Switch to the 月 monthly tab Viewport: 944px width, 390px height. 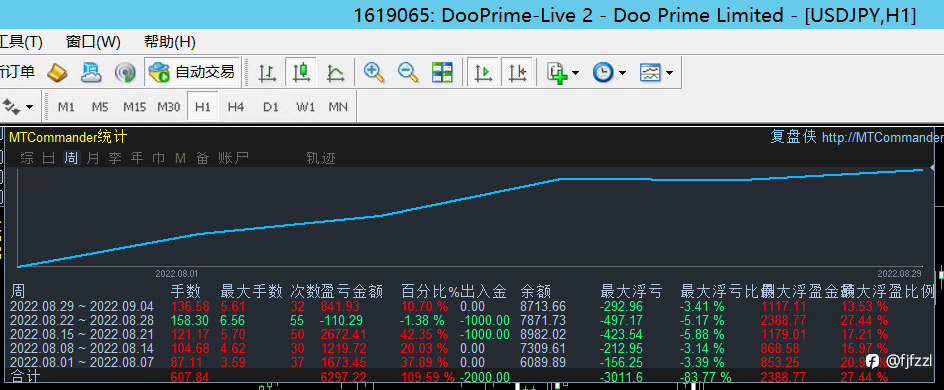pos(93,158)
